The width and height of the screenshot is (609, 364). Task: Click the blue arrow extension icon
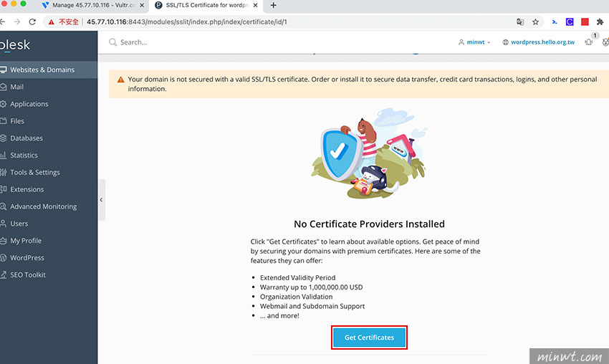555,21
